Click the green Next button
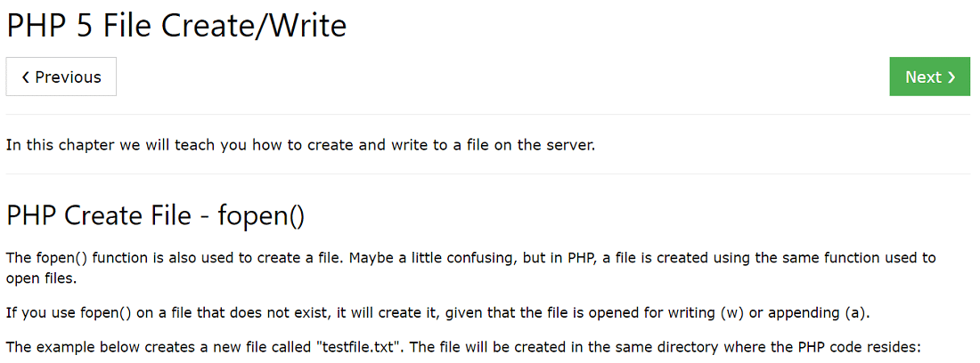 [x=930, y=77]
